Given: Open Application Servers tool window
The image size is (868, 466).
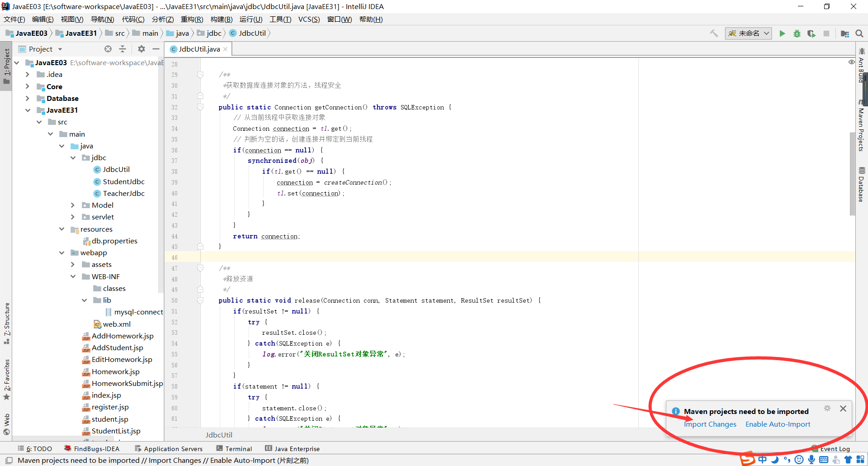Looking at the screenshot, I should (169, 449).
